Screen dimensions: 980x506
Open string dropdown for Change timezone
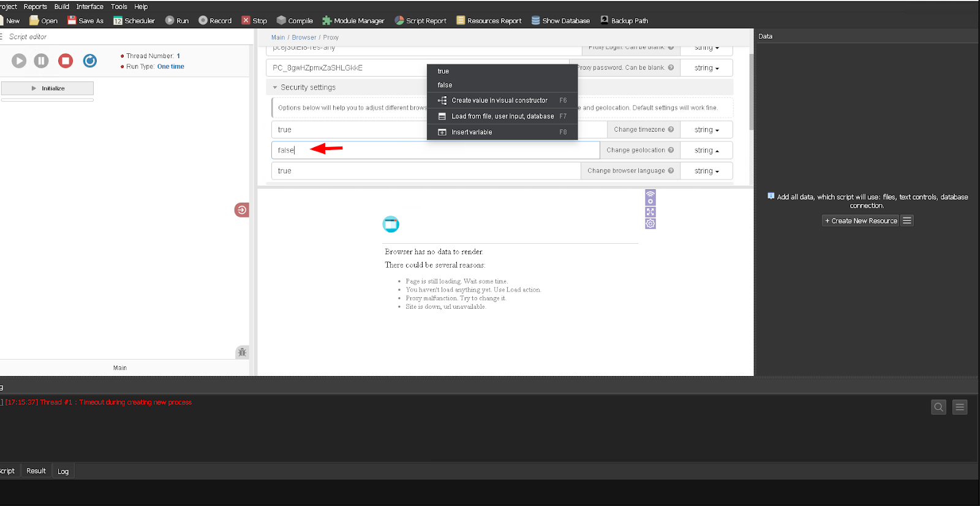pos(706,130)
